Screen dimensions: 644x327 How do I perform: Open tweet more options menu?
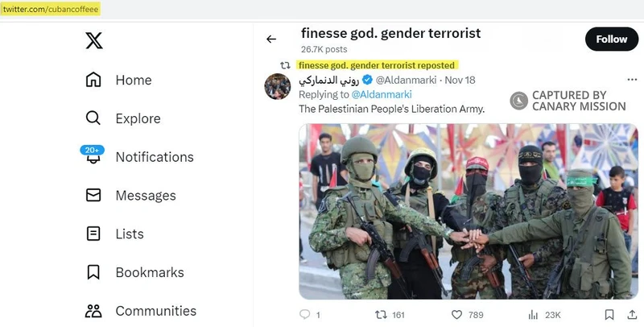[632, 80]
